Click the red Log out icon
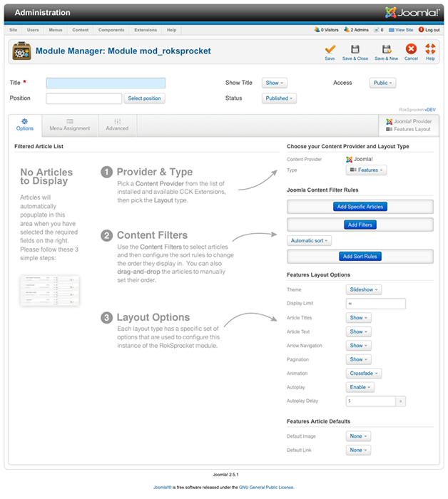448x499 pixels. tap(421, 30)
